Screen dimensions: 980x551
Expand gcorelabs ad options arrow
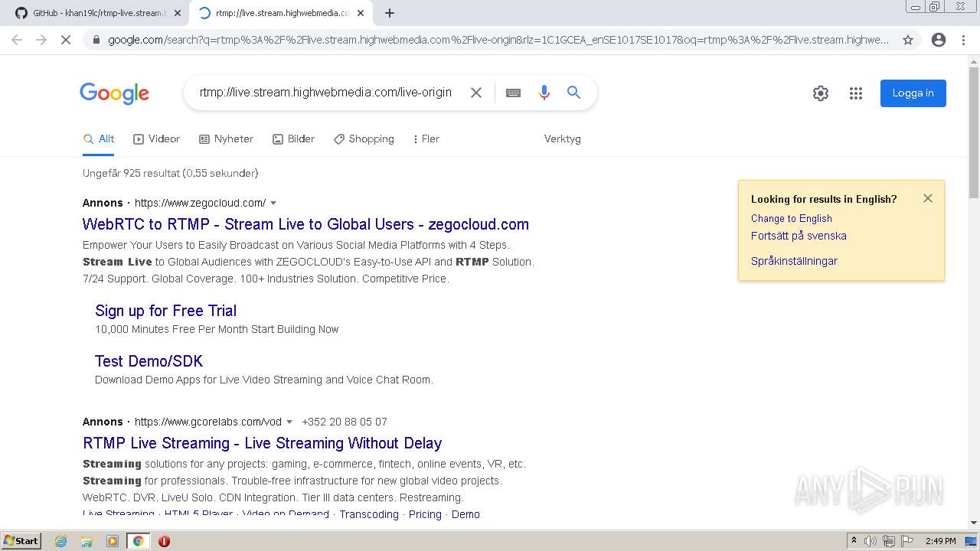pyautogui.click(x=289, y=422)
